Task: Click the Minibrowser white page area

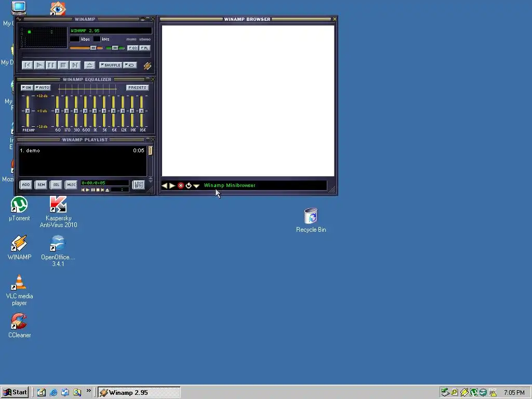Action: (248, 101)
